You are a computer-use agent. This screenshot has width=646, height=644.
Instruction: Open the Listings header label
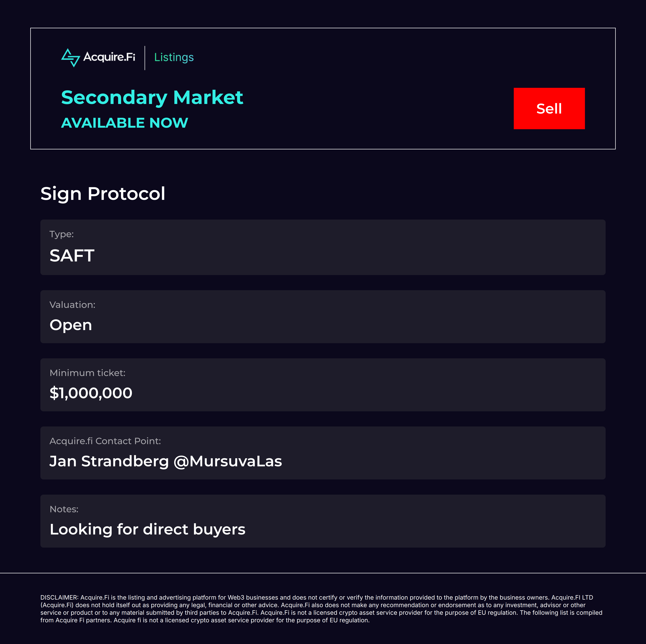174,57
